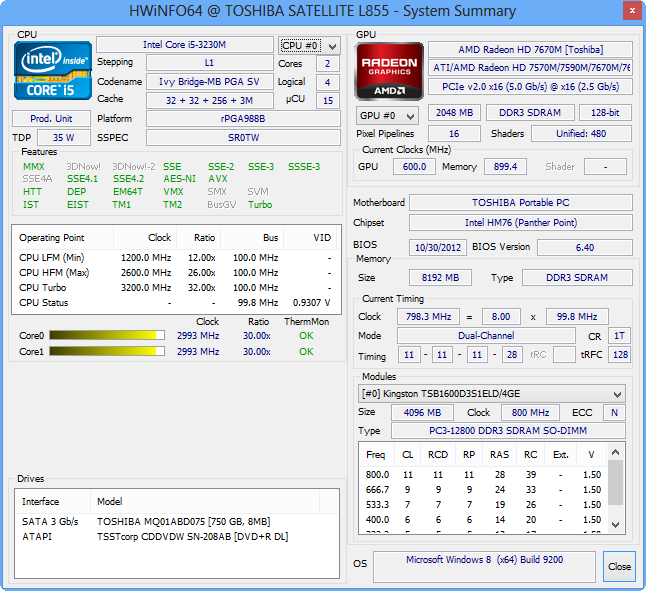Screen dimensions: 646x591
Task: Click the module size 4096 MB field
Action: 422,412
